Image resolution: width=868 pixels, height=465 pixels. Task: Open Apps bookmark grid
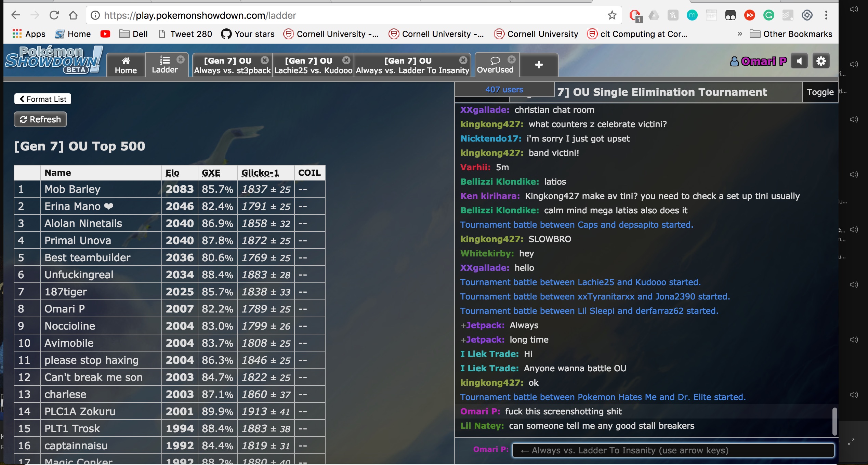coord(29,34)
